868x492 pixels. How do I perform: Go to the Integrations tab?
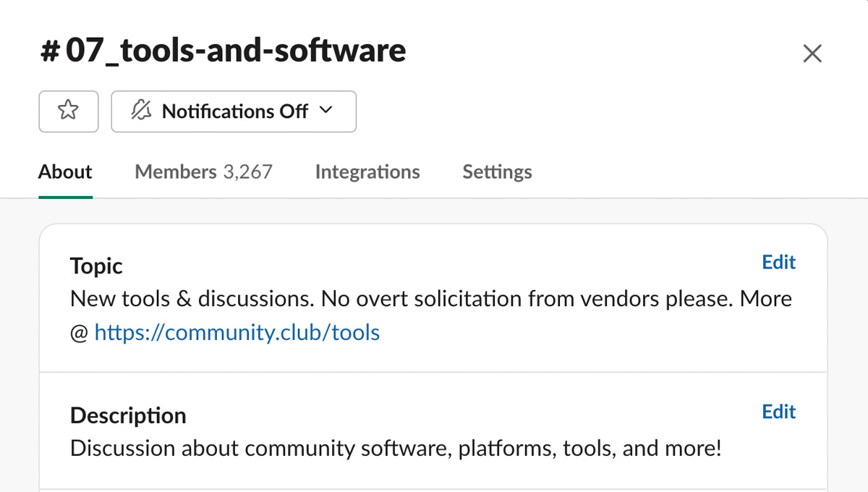(367, 172)
